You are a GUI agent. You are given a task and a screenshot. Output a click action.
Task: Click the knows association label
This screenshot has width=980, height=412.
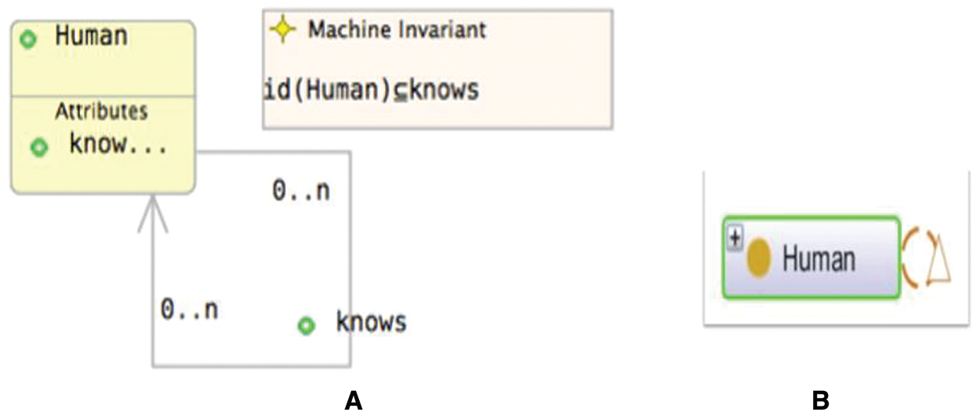[x=371, y=321]
